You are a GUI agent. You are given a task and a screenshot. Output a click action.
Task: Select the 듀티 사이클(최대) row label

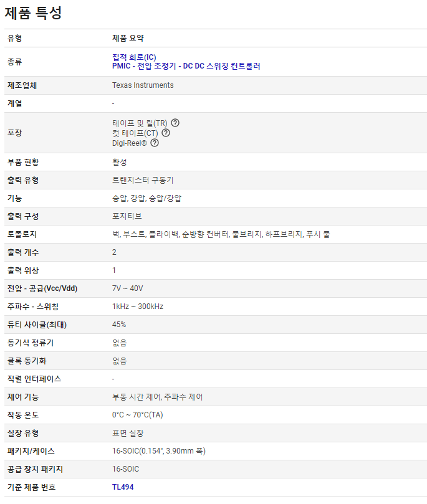(37, 325)
